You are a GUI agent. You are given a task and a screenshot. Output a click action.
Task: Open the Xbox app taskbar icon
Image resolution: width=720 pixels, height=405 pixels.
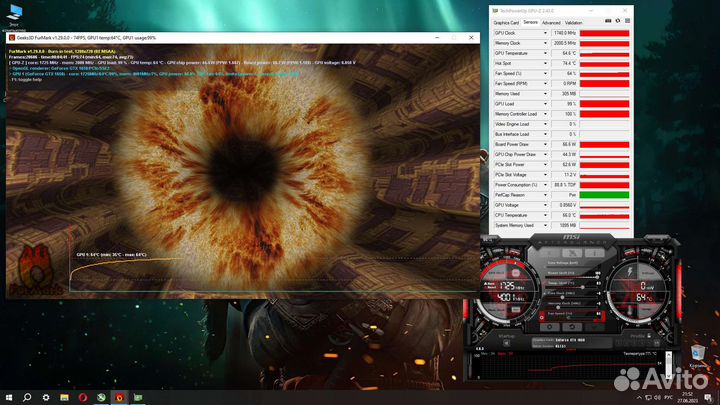[101, 397]
